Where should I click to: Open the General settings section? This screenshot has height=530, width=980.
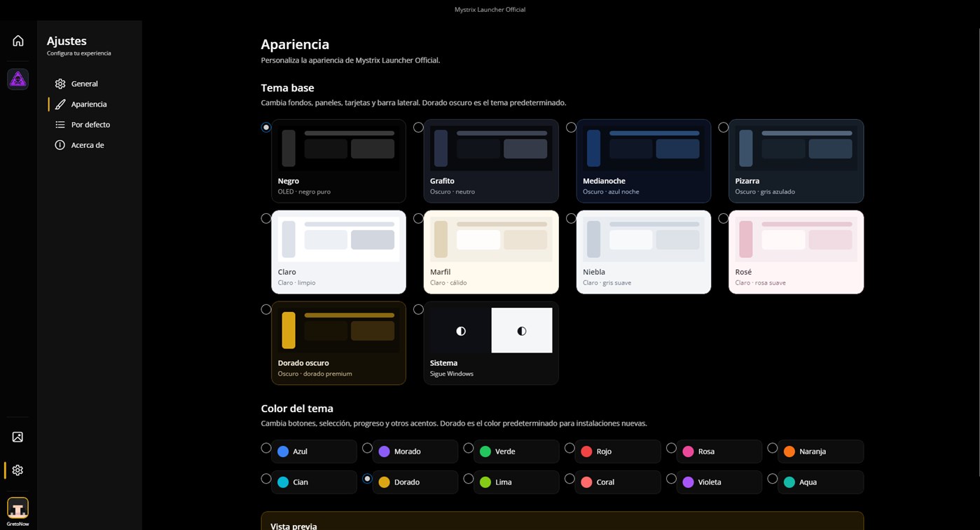[x=90, y=83]
